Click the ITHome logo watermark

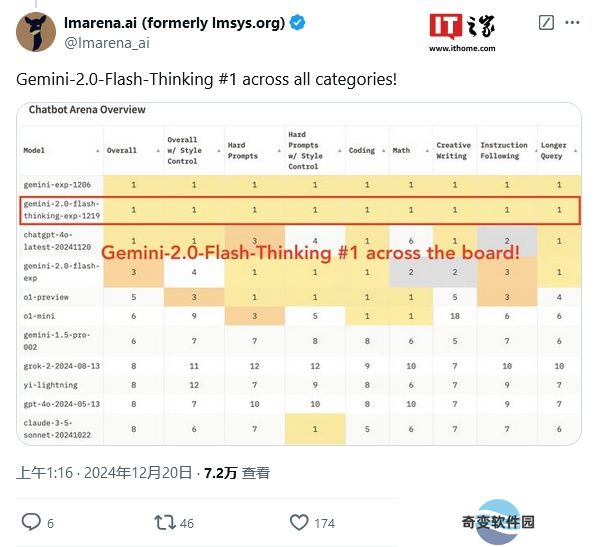pos(462,33)
